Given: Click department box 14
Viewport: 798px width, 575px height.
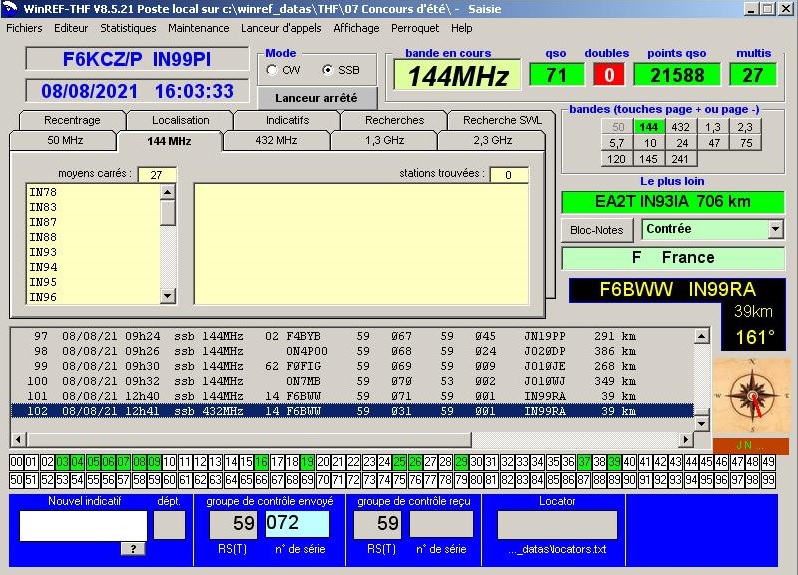Looking at the screenshot, I should [231, 462].
